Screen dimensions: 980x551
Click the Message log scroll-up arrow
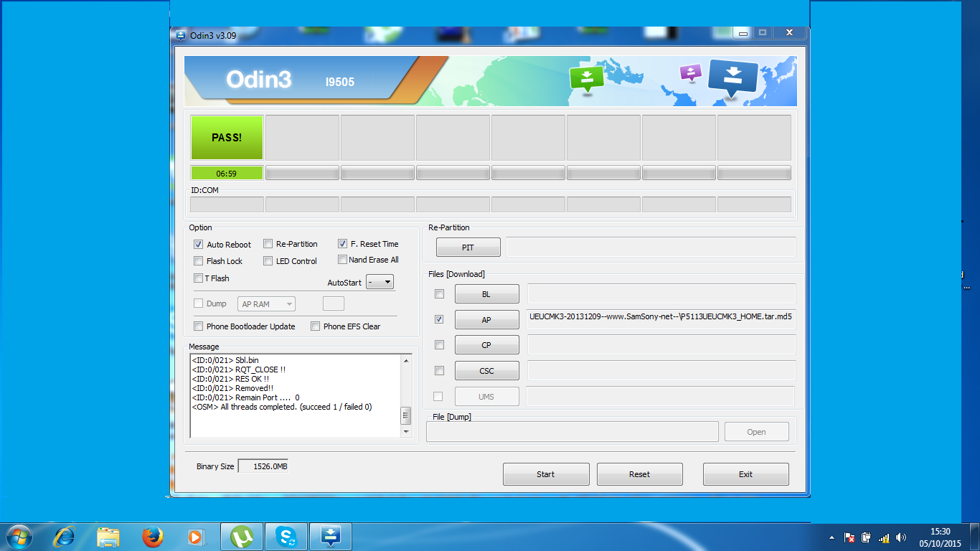(x=406, y=359)
